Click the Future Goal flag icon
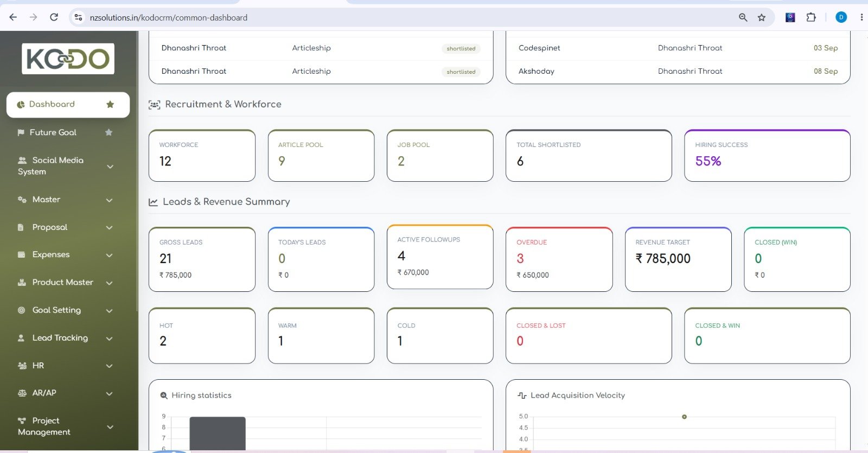Screen dimensions: 868x453 (x=21, y=132)
